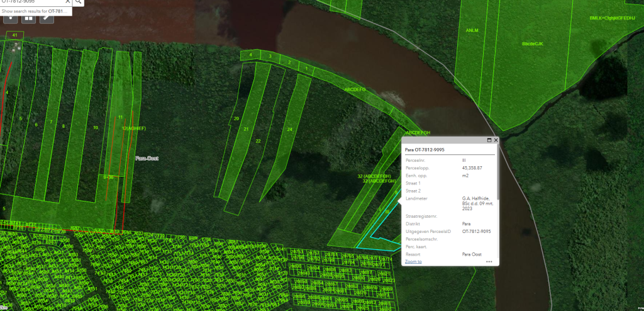Open the pencil-shaped tool button

tap(47, 17)
